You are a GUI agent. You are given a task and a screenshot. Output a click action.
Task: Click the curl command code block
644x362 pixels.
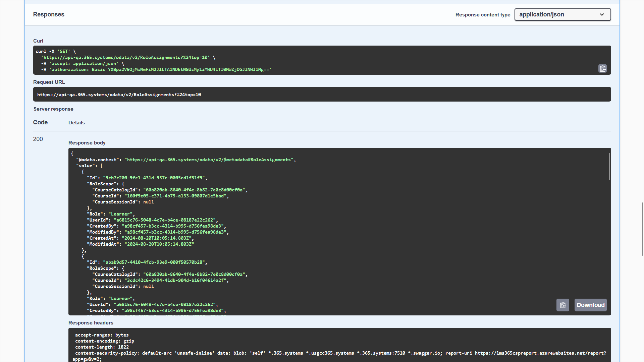pyautogui.click(x=321, y=60)
